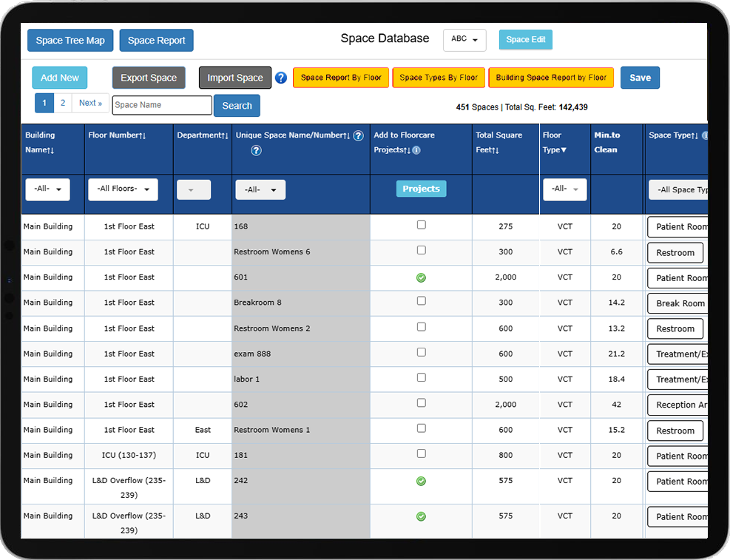Sort by Floor Type using the arrow icon
The height and width of the screenshot is (560, 730).
564,150
